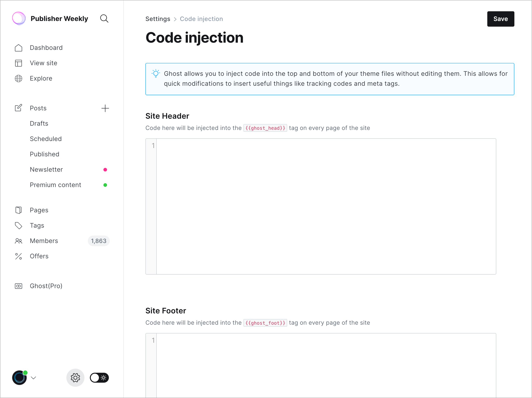Click the Dashboard icon in sidebar
Screen dimensions: 532x398
[x=18, y=47]
